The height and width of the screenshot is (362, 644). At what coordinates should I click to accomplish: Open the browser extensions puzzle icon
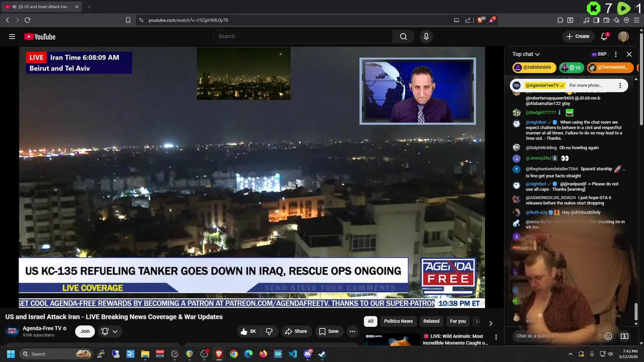pyautogui.click(x=560, y=20)
